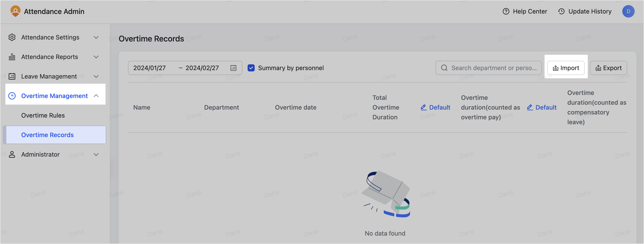Edit Default next to Total Overtime Duration

pos(435,107)
